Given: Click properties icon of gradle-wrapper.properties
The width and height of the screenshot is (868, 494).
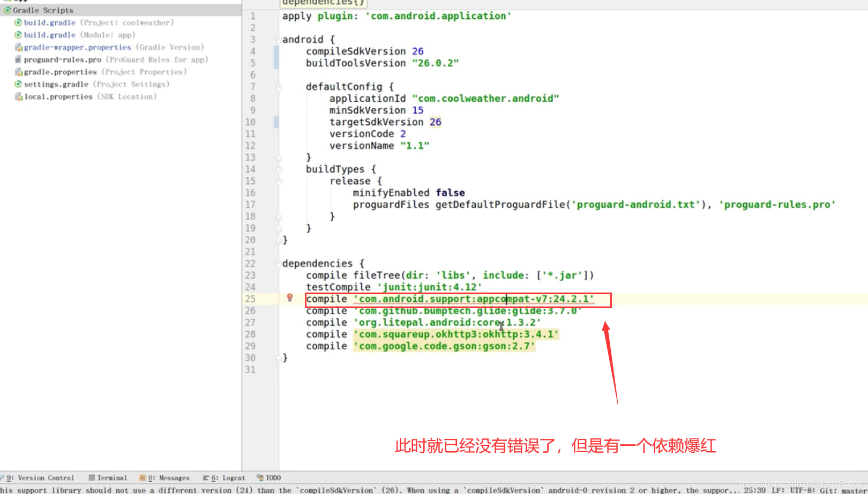Looking at the screenshot, I should [18, 47].
